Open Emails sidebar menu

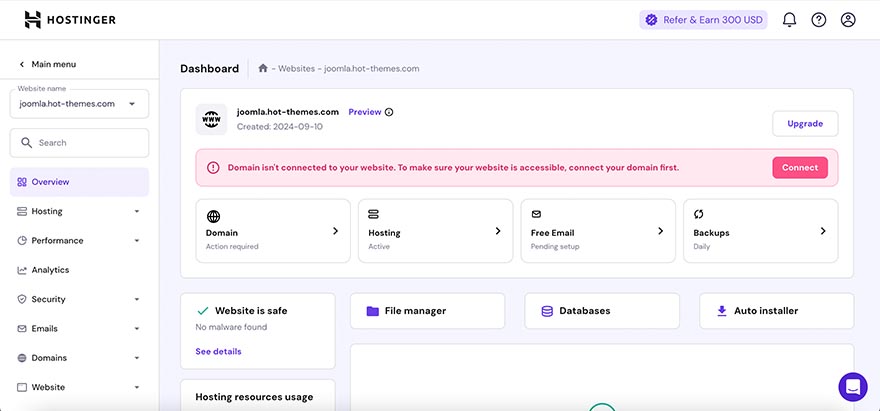[79, 328]
